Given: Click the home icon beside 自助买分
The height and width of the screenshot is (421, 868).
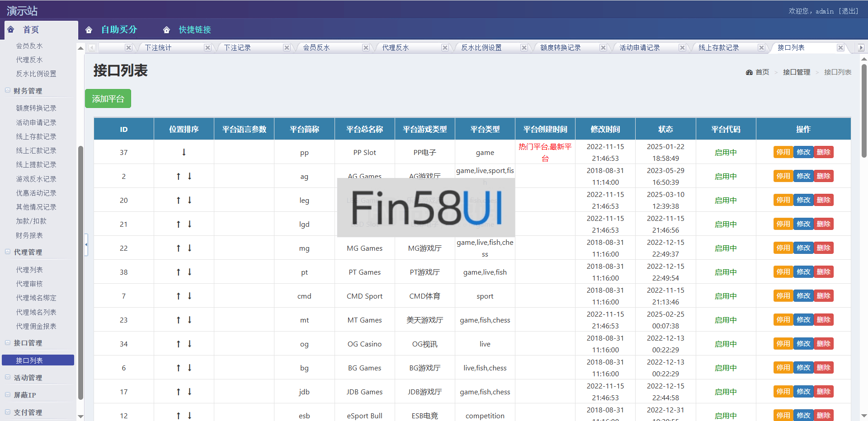Looking at the screenshot, I should [89, 30].
